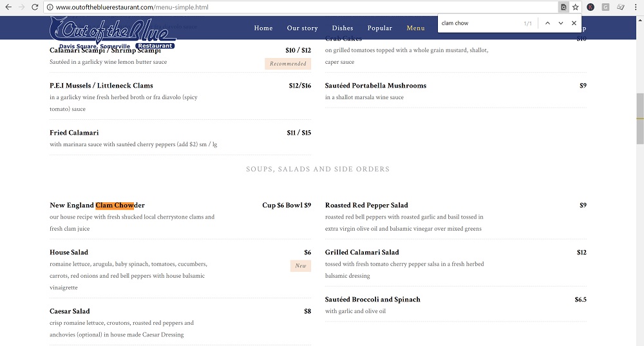Image resolution: width=644 pixels, height=346 pixels.
Task: Click the find-in-page search icon in address bar
Action: [563, 7]
